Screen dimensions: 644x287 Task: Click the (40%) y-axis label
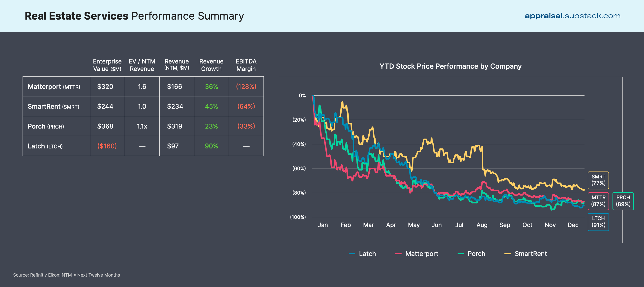[299, 144]
